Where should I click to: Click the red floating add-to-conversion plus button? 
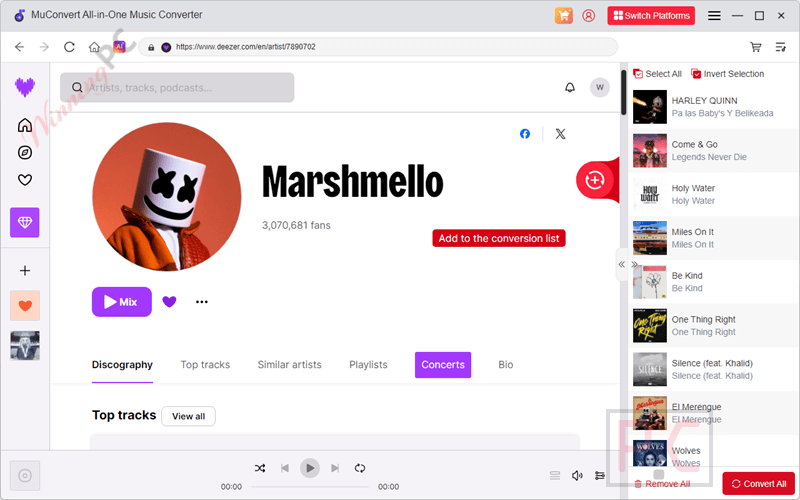tap(594, 180)
